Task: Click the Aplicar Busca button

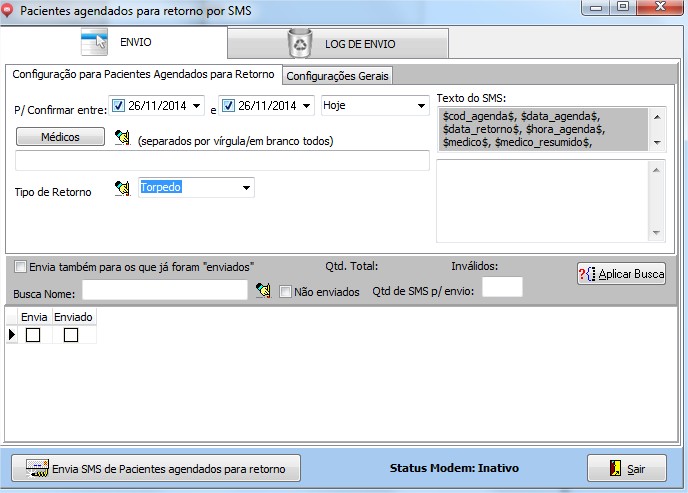Action: [621, 274]
